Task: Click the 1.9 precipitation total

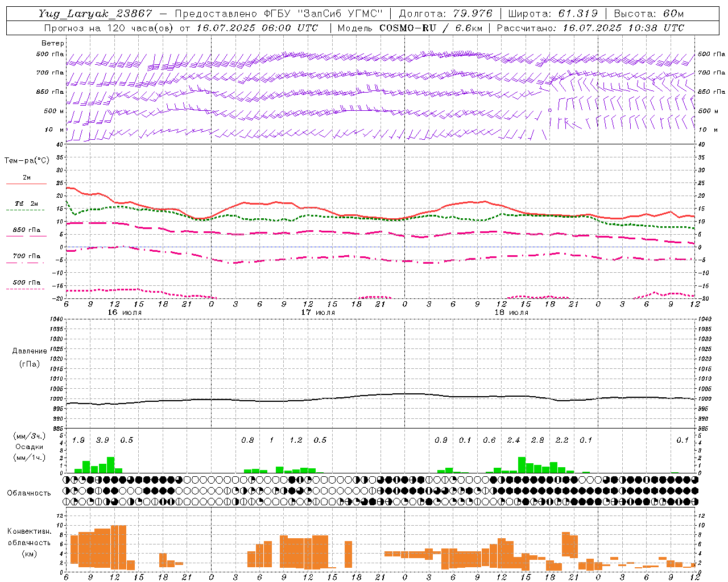Action: click(x=78, y=440)
